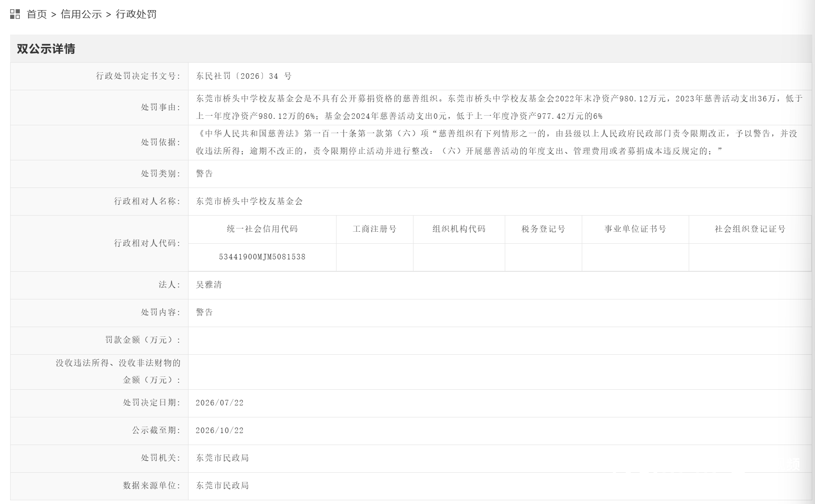This screenshot has width=815, height=504.
Task: Select legal person name 吴雅清
Action: pyautogui.click(x=209, y=285)
